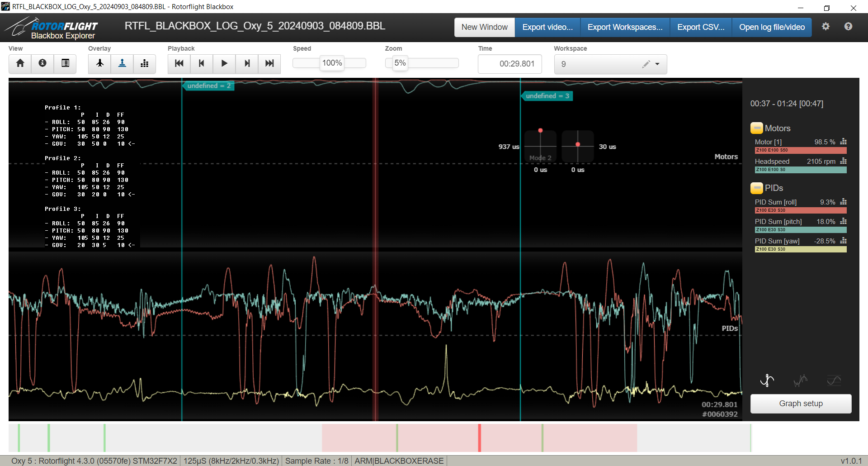Jump to end of log

click(x=269, y=63)
